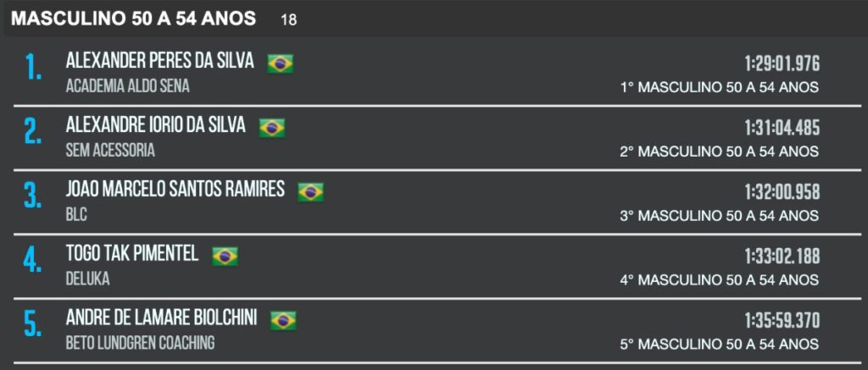Click finish time 1:32:00.958
Viewport: 868px width, 370px height.
[x=782, y=192]
